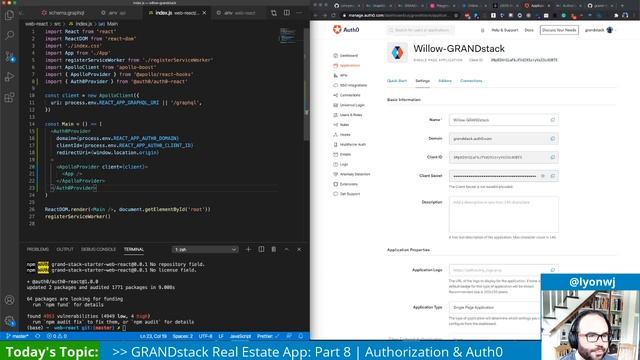The image size is (640, 360).
Task: Open Rules in Auth0 sidebar
Action: pos(341,124)
